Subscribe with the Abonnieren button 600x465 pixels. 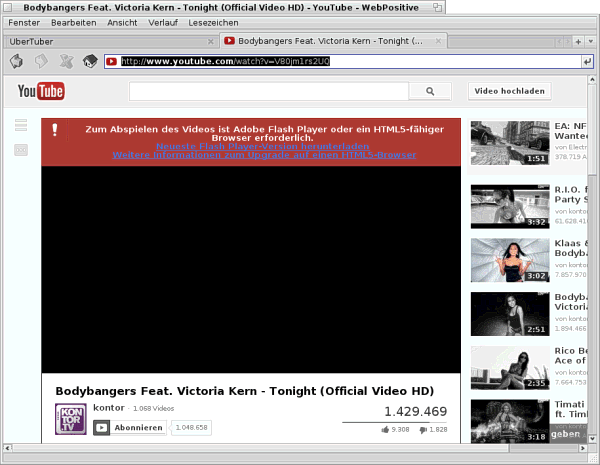tap(129, 428)
